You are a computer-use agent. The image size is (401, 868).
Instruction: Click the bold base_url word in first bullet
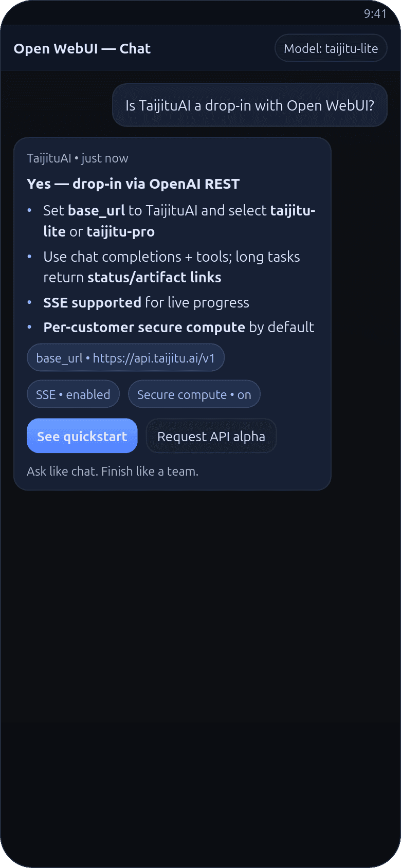click(x=96, y=211)
